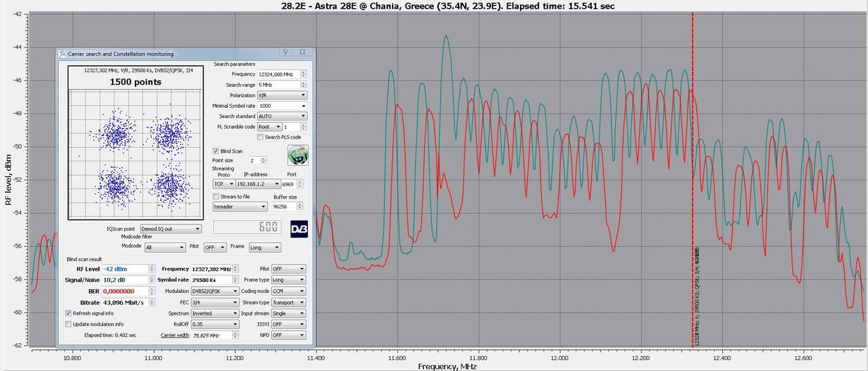Click the DVB logo icon
The width and height of the screenshot is (868, 371).
coord(299,229)
